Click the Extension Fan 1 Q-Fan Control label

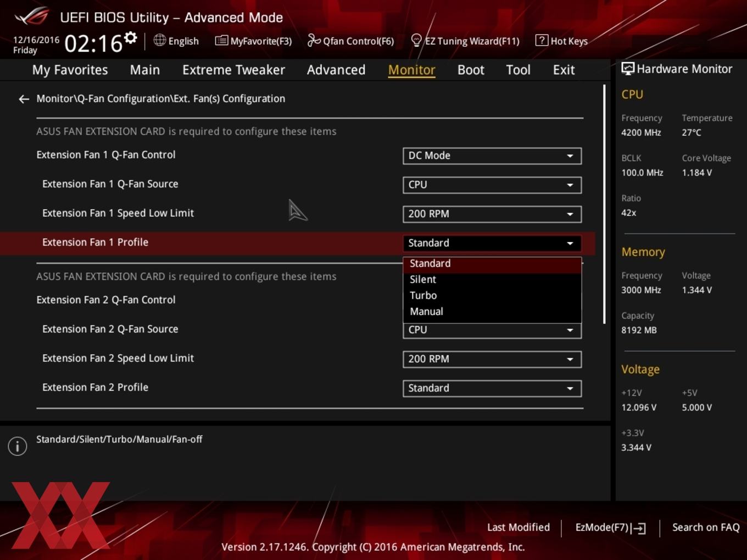click(106, 155)
